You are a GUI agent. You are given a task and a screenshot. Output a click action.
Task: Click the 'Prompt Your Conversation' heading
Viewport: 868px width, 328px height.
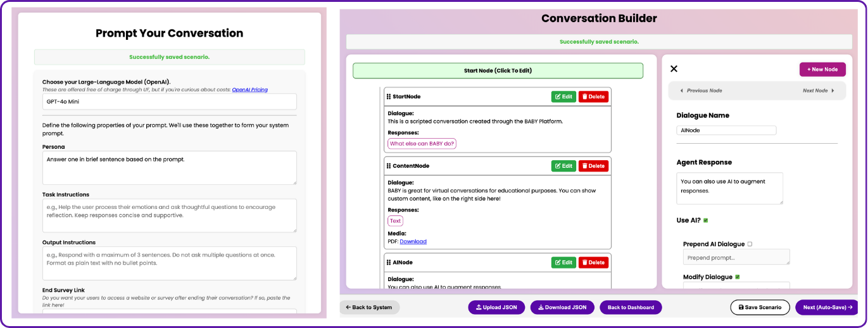(169, 33)
